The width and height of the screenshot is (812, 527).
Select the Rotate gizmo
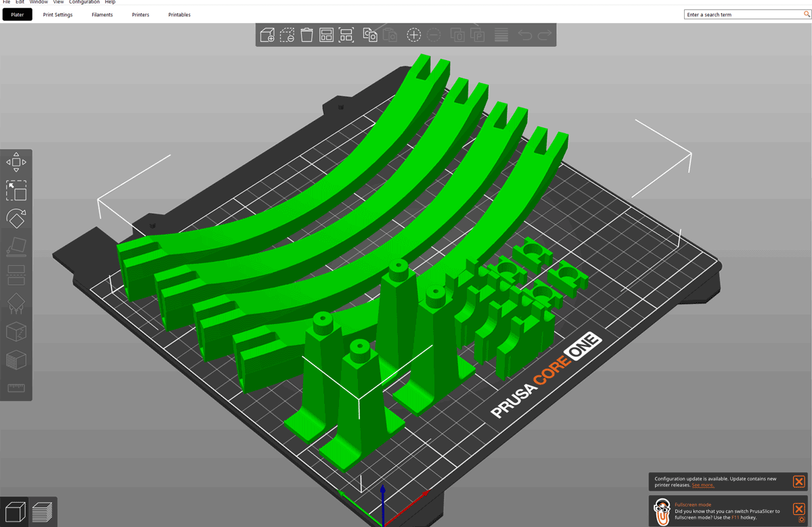pyautogui.click(x=16, y=219)
